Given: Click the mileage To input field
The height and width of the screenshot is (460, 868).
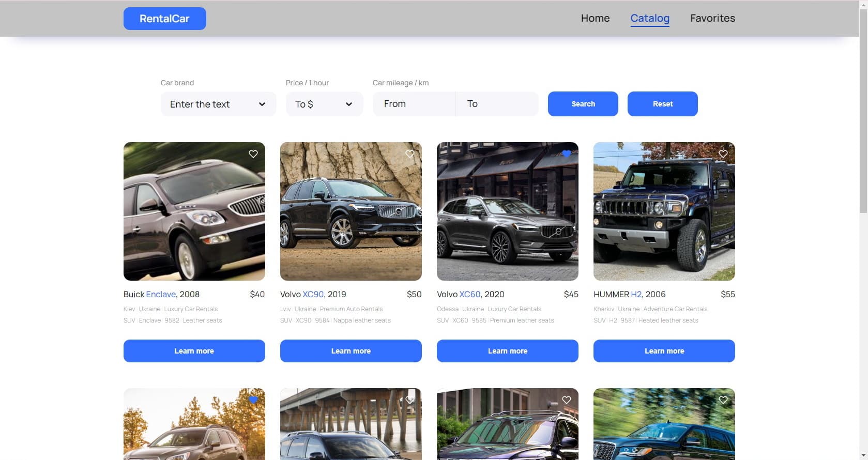Looking at the screenshot, I should (x=497, y=104).
